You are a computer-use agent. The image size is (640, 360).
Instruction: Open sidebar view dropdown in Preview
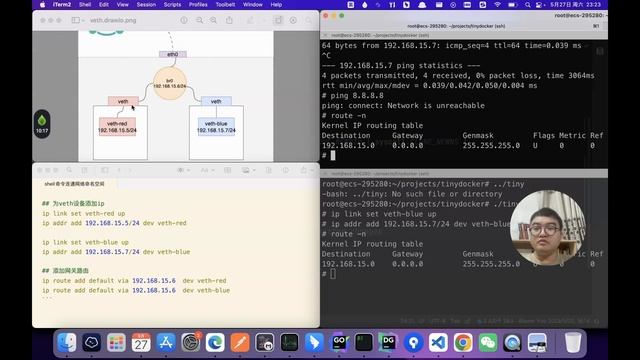[78, 20]
